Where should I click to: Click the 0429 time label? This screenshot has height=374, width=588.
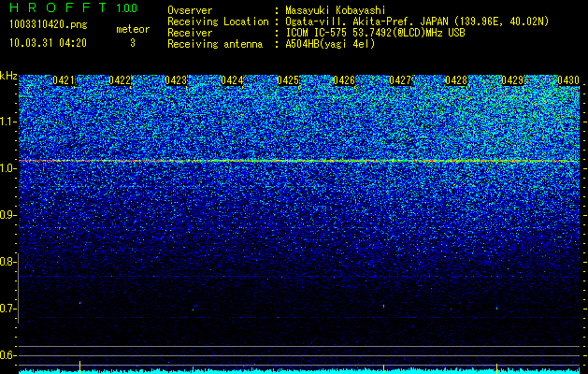click(x=512, y=80)
